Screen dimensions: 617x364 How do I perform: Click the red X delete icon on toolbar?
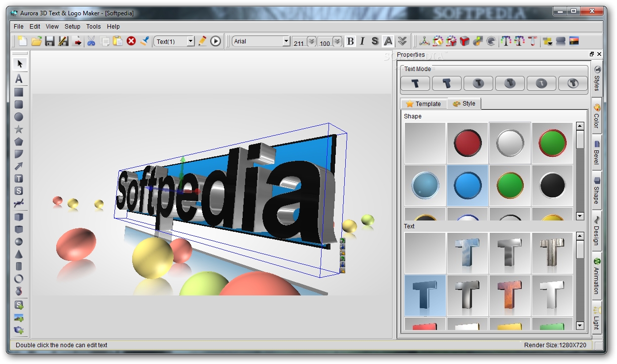tap(131, 41)
